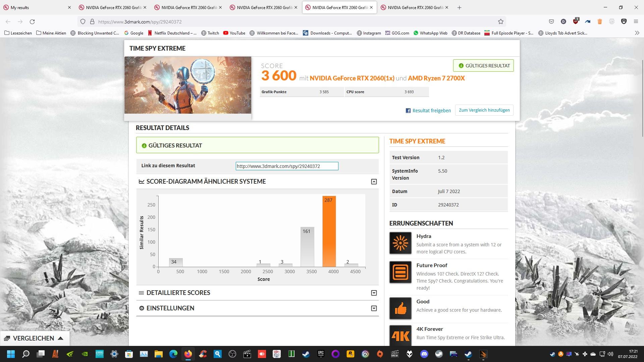The image size is (644, 362).
Task: Open Windows Start menu
Action: coord(11,354)
